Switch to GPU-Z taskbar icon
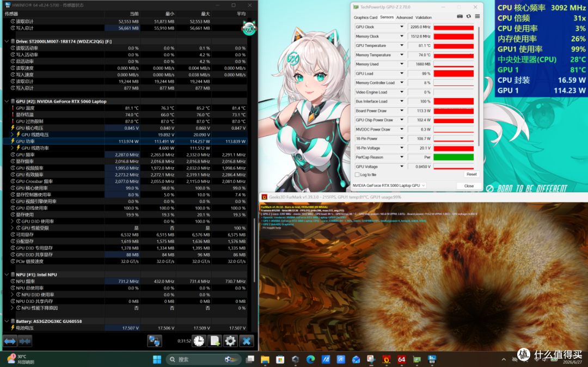The image size is (588, 367). coord(416,360)
